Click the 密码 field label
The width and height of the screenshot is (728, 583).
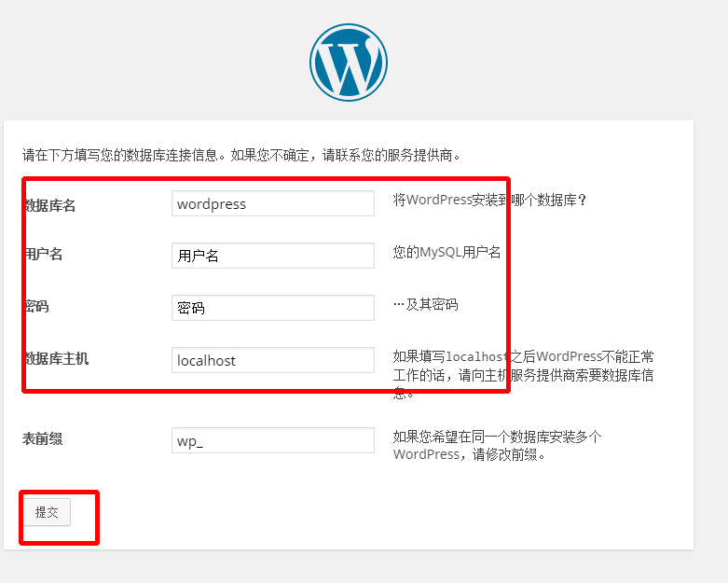(36, 307)
